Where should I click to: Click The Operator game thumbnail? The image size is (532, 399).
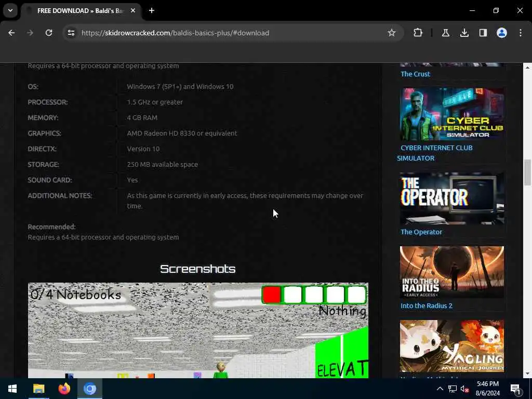tap(452, 198)
